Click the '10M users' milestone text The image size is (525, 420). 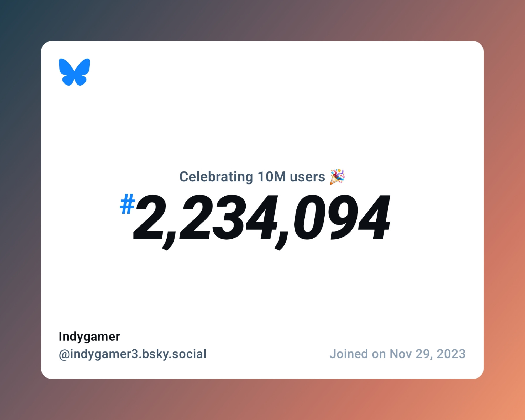[x=262, y=176]
